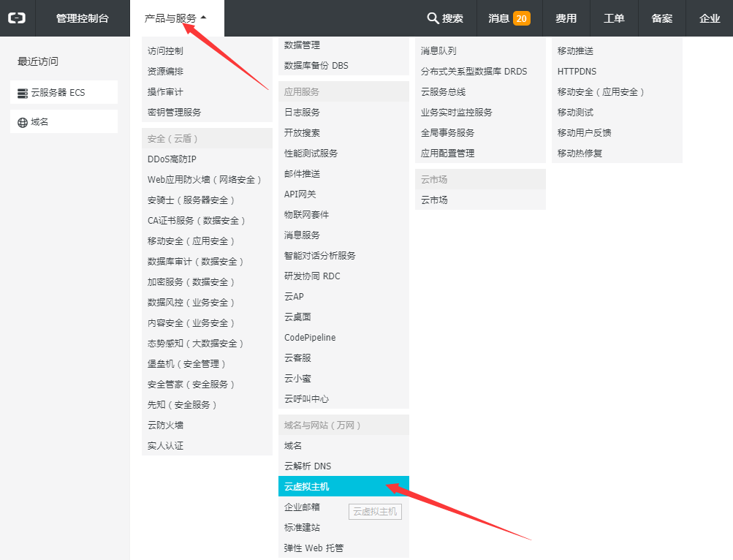Open 访问控制 service
The width and height of the screenshot is (733, 560).
pos(165,51)
